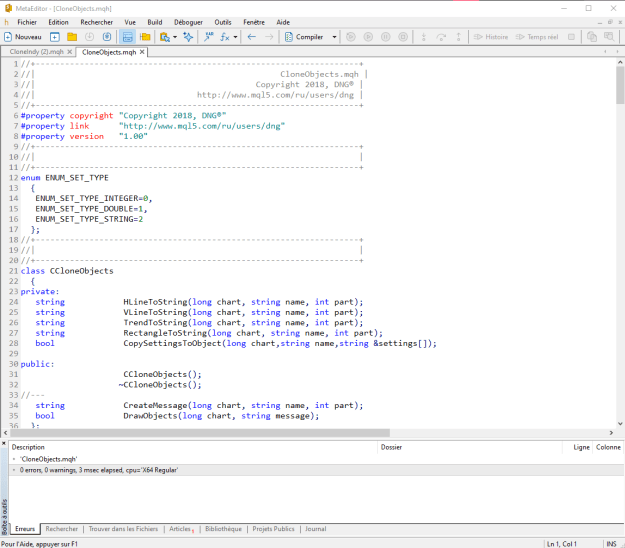The image size is (625, 548).
Task: Click the MQL Wizard star icon
Action: (188, 37)
